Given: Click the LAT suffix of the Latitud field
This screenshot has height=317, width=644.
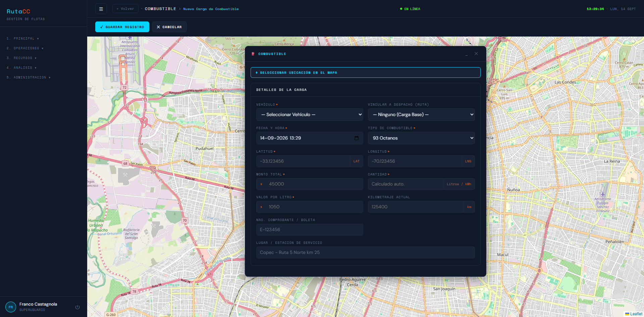Looking at the screenshot, I should [x=356, y=161].
